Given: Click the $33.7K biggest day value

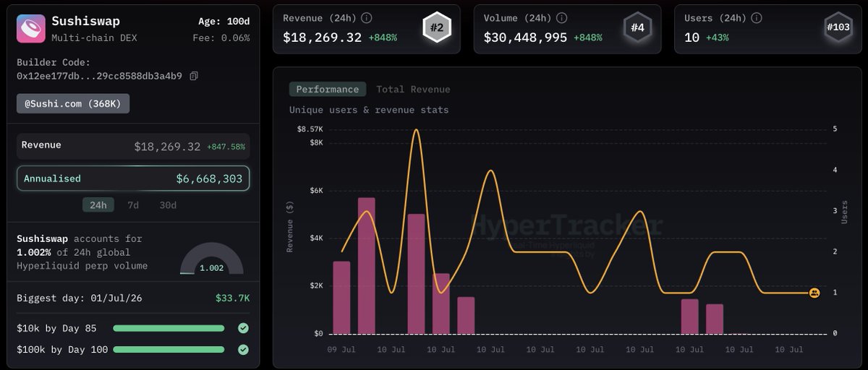Looking at the screenshot, I should point(233,298).
